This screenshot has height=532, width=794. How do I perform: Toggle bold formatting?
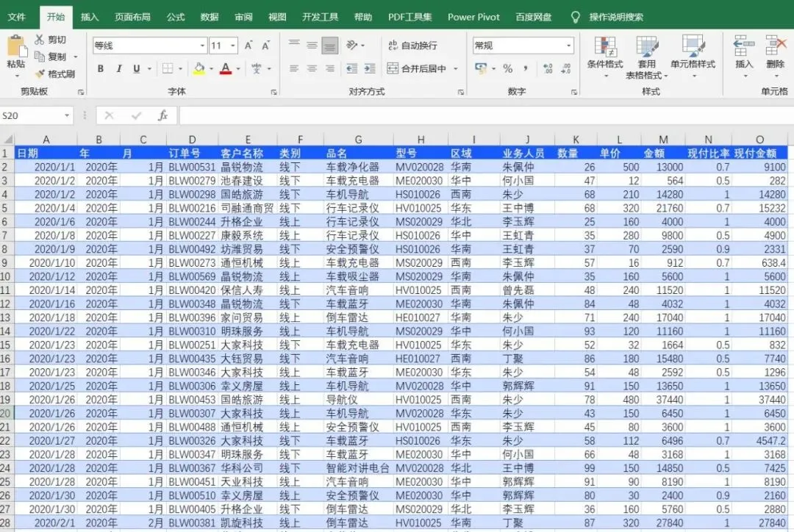100,68
